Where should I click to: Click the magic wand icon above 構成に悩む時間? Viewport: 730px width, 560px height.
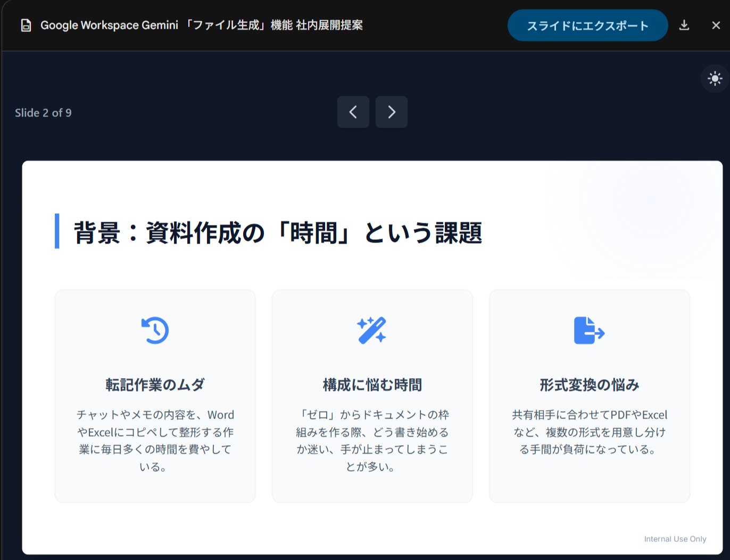371,330
